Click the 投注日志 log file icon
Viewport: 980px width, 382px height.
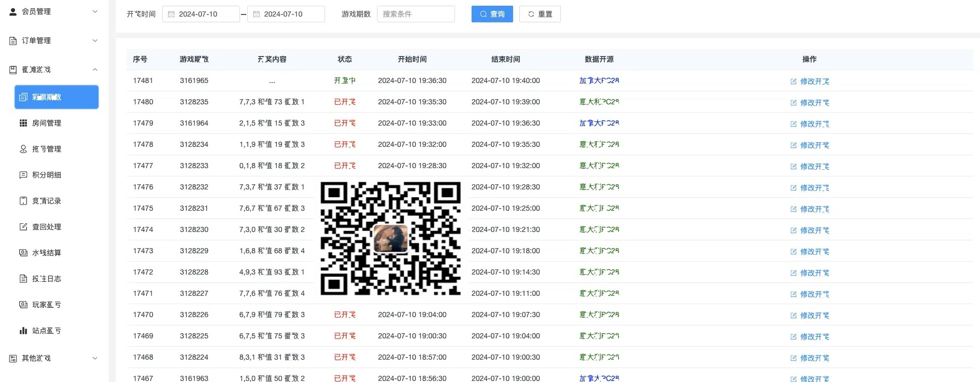coord(23,279)
